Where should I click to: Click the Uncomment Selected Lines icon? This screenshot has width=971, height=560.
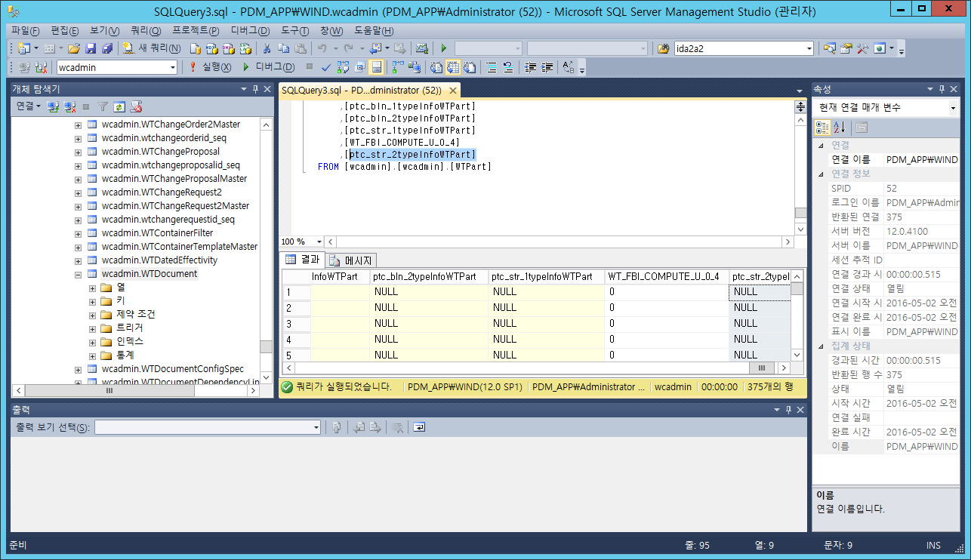(x=508, y=67)
